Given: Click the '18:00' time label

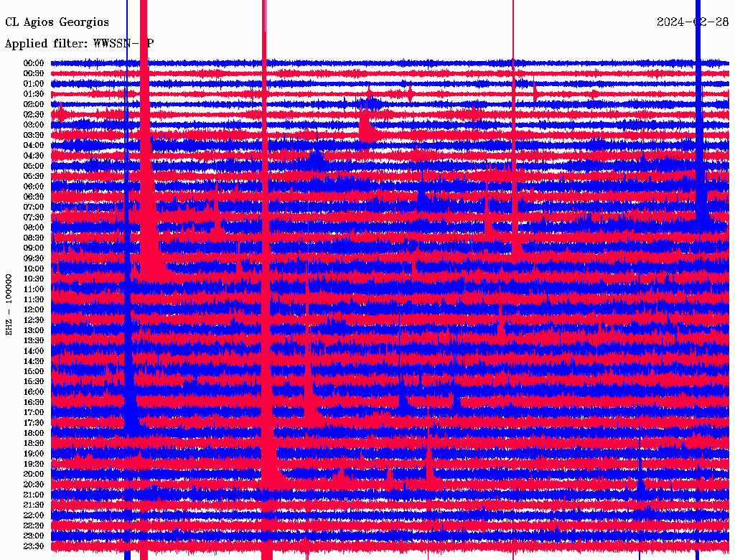Looking at the screenshot, I should click(34, 433).
